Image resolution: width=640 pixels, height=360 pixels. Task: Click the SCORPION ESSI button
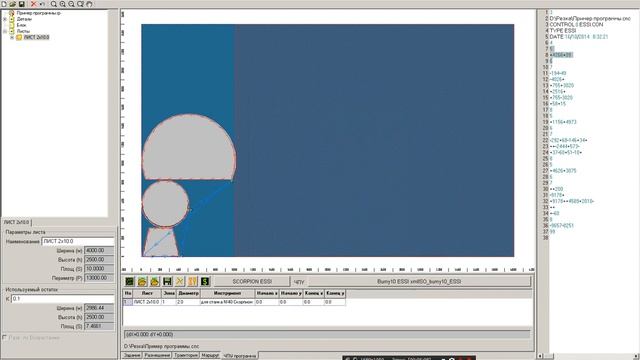click(x=252, y=281)
